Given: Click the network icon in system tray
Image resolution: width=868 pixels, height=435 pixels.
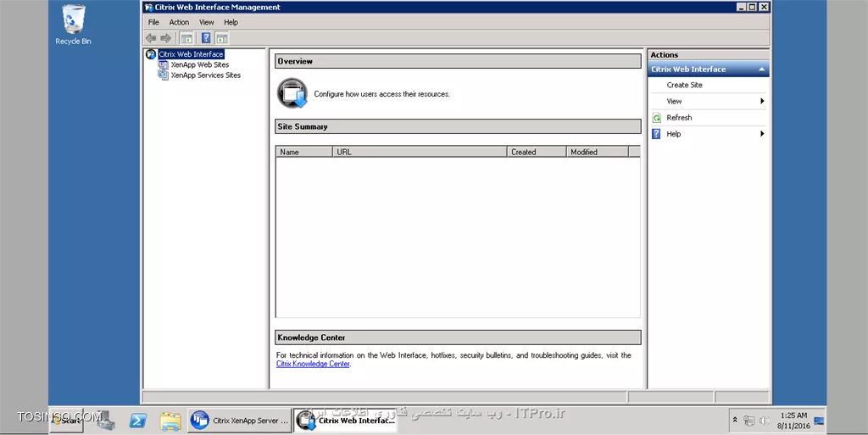Looking at the screenshot, I should tap(749, 421).
